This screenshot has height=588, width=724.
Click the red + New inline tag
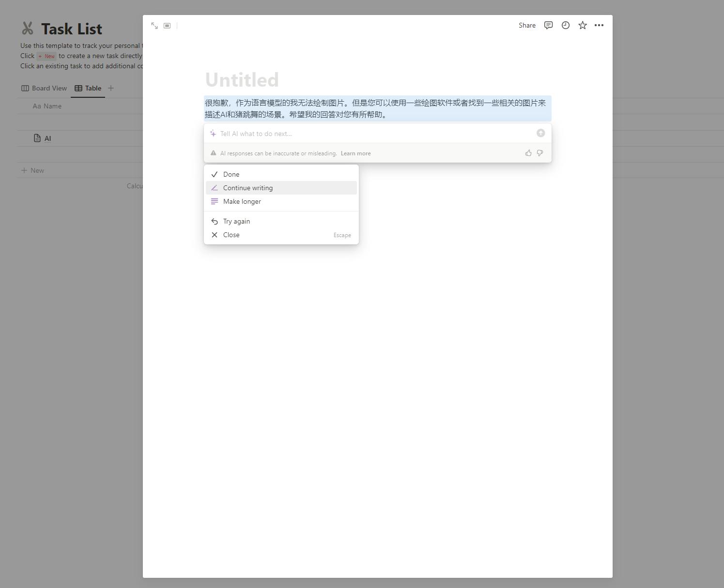[x=46, y=56]
